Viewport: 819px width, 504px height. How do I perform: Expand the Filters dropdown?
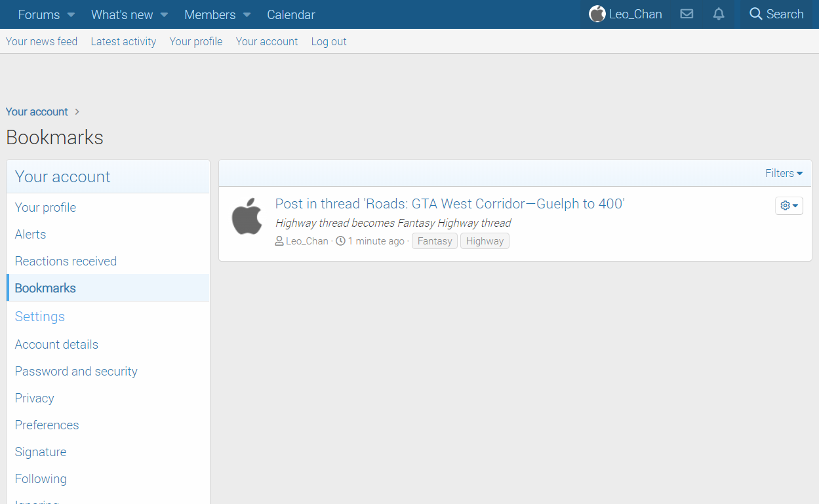[x=784, y=173]
